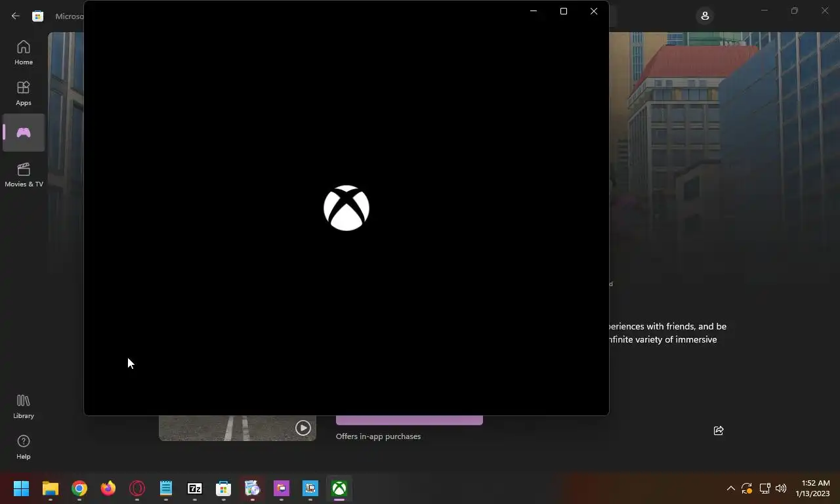Image resolution: width=840 pixels, height=504 pixels.
Task: Open network status tray icon
Action: pyautogui.click(x=765, y=488)
